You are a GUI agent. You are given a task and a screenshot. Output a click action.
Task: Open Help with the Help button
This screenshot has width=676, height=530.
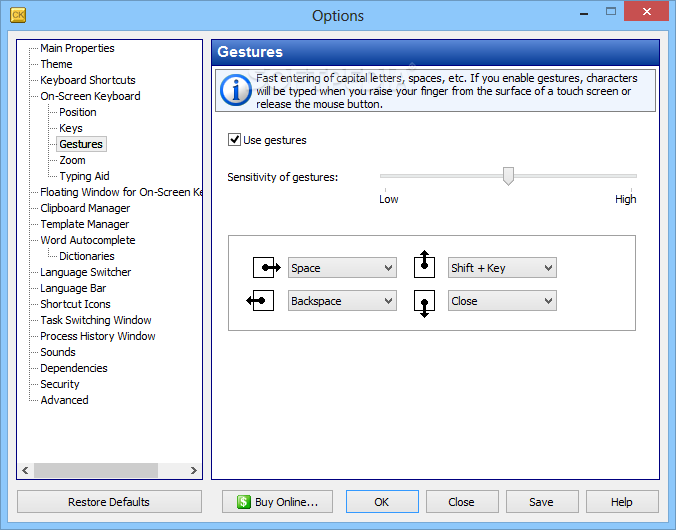pos(622,502)
